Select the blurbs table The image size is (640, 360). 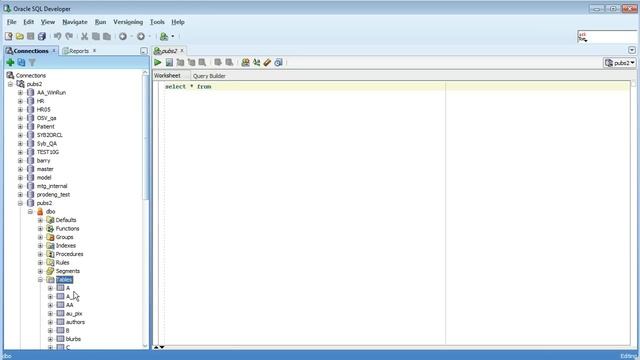[73, 339]
